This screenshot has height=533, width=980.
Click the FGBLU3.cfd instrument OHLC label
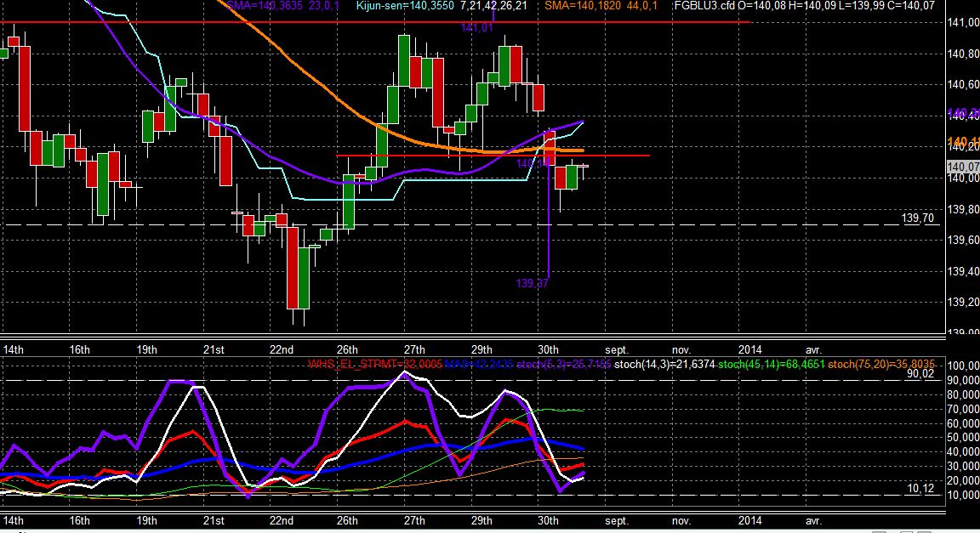[x=805, y=6]
